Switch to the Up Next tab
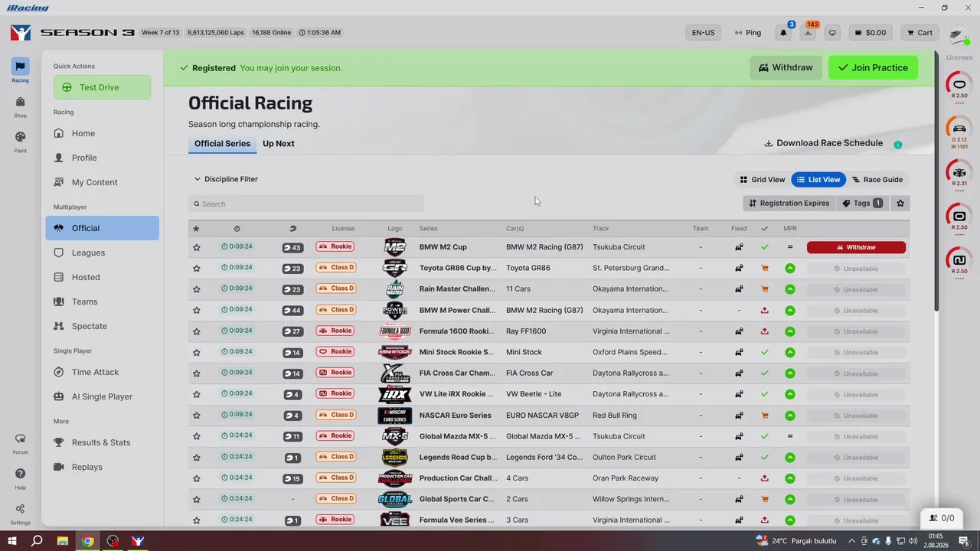This screenshot has width=980, height=551. click(x=279, y=144)
